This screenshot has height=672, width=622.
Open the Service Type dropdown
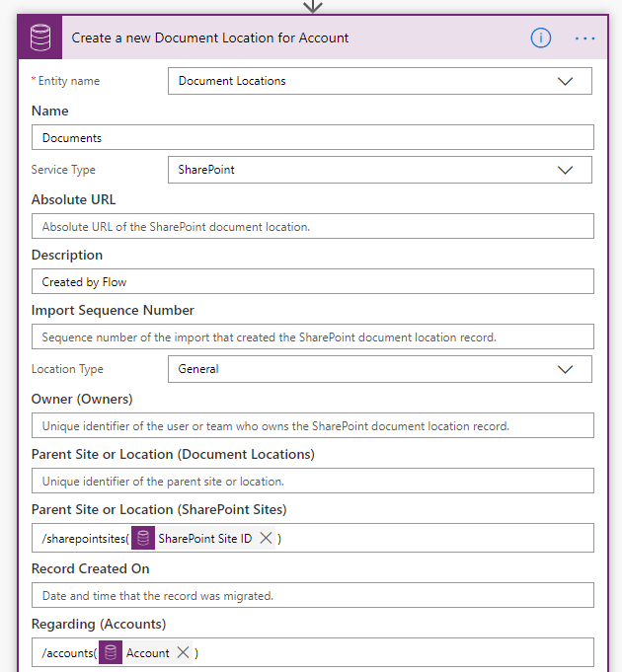tap(565, 170)
